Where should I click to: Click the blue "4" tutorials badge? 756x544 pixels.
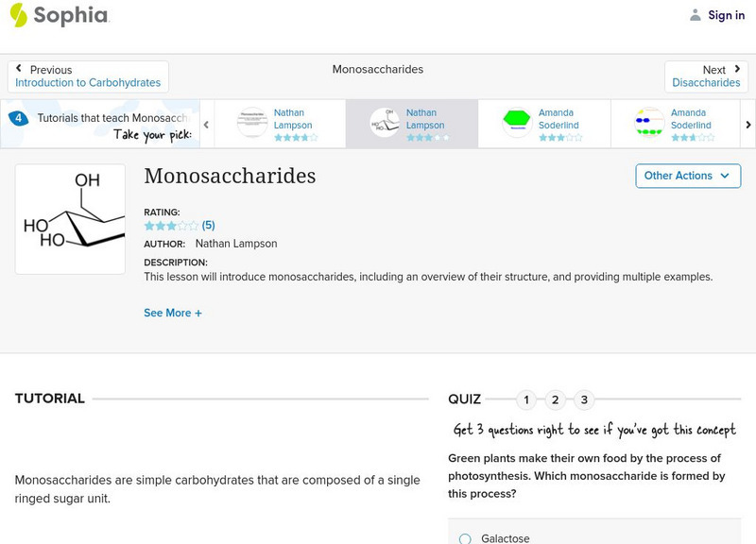click(x=17, y=118)
